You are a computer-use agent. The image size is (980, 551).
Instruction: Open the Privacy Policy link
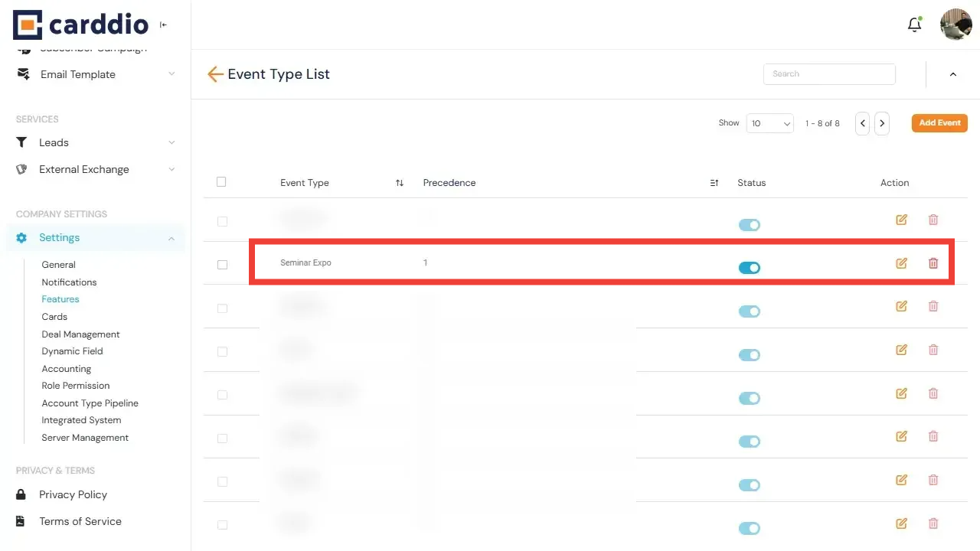point(73,494)
